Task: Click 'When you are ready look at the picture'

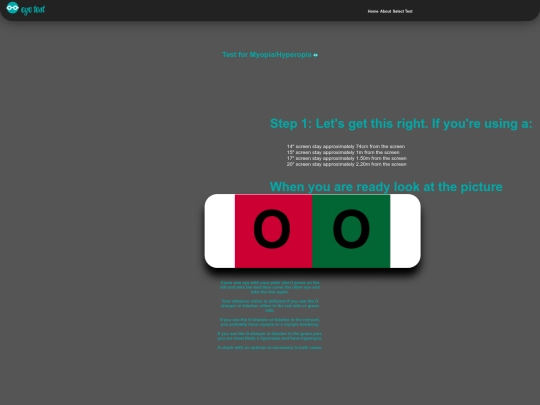Action: pyautogui.click(x=386, y=187)
